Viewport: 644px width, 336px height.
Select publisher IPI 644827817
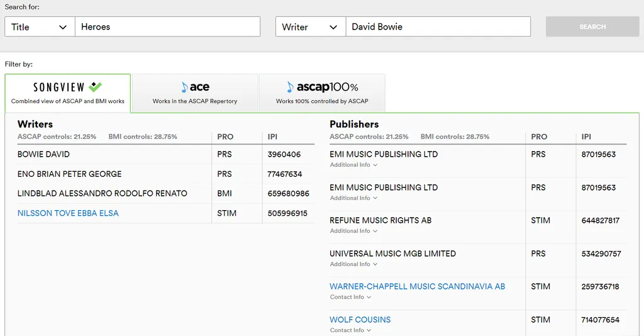pyautogui.click(x=601, y=221)
